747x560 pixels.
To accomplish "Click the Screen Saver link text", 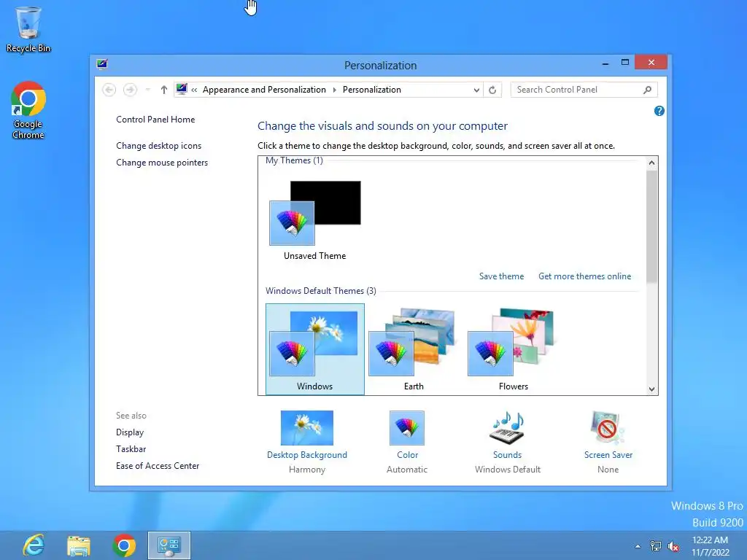I will pyautogui.click(x=608, y=455).
